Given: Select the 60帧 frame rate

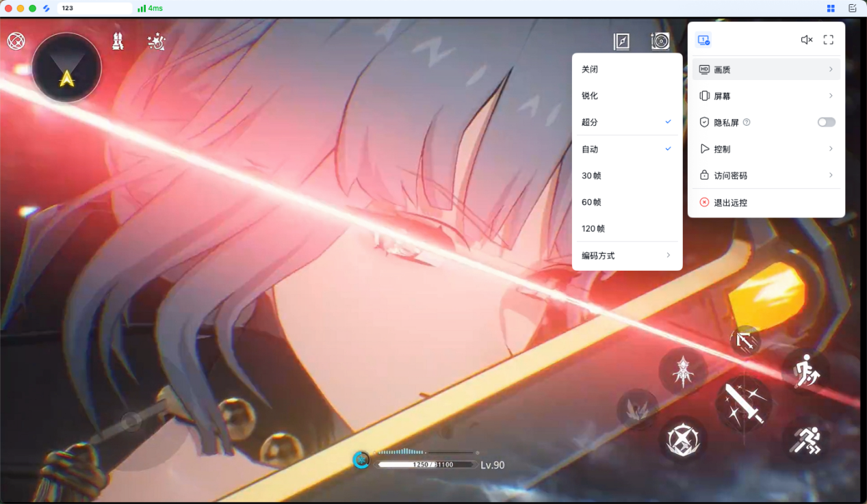Looking at the screenshot, I should [627, 202].
